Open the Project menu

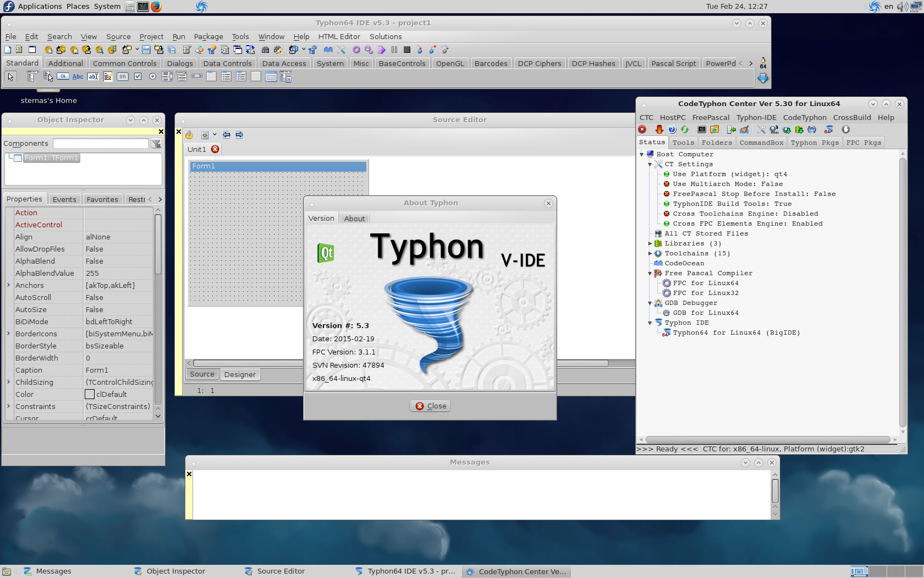coord(151,36)
